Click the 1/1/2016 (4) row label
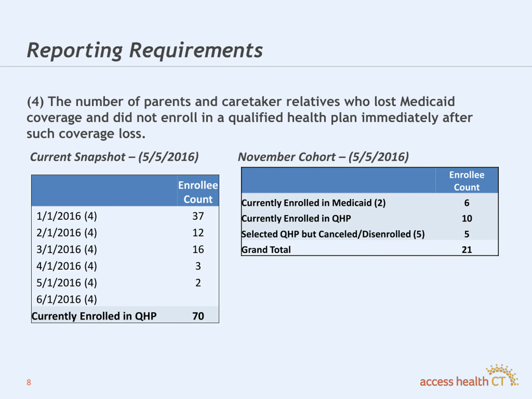 point(67,216)
